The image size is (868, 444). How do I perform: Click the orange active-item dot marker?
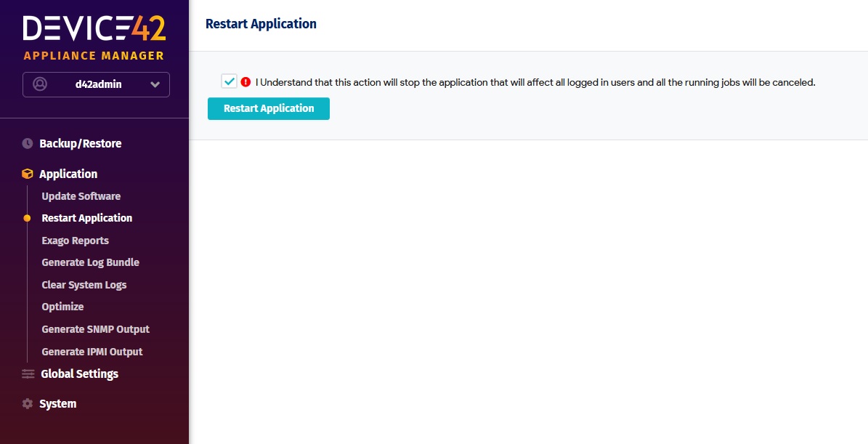pyautogui.click(x=27, y=218)
